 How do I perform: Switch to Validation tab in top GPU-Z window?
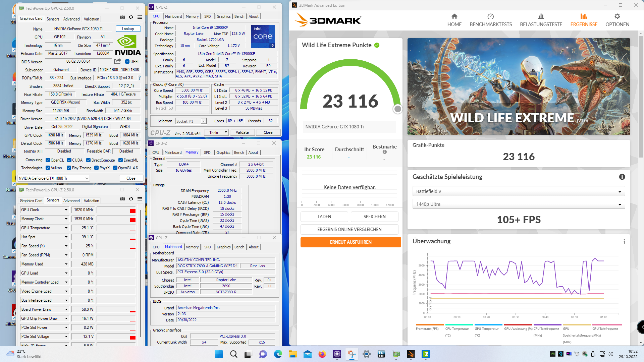pyautogui.click(x=91, y=19)
